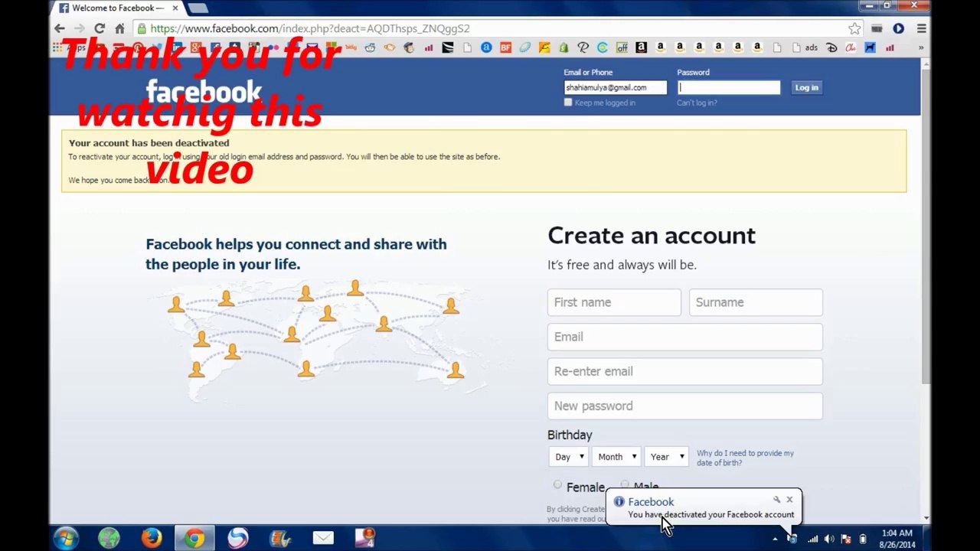Select the Male radio button
Screen dimensions: 980x551
tap(625, 485)
